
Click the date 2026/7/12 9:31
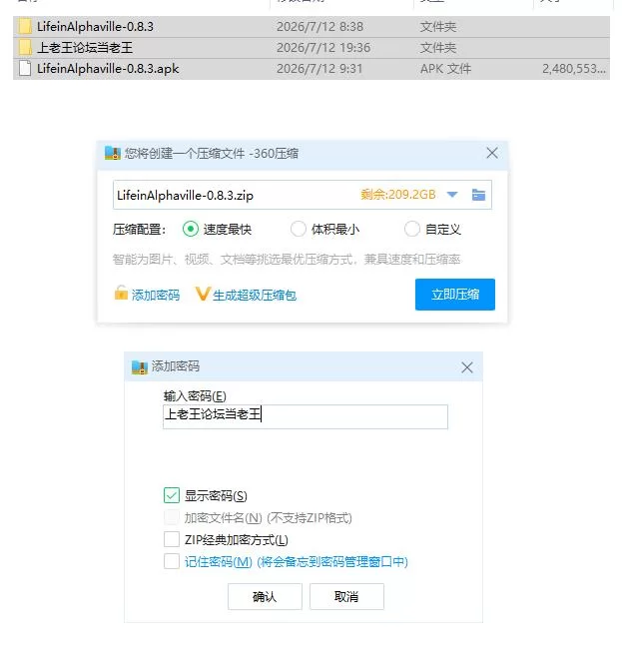(x=319, y=69)
